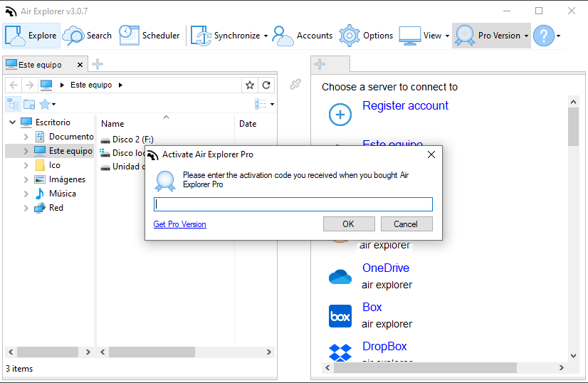
Task: Expand the Música tree node
Action: point(26,194)
